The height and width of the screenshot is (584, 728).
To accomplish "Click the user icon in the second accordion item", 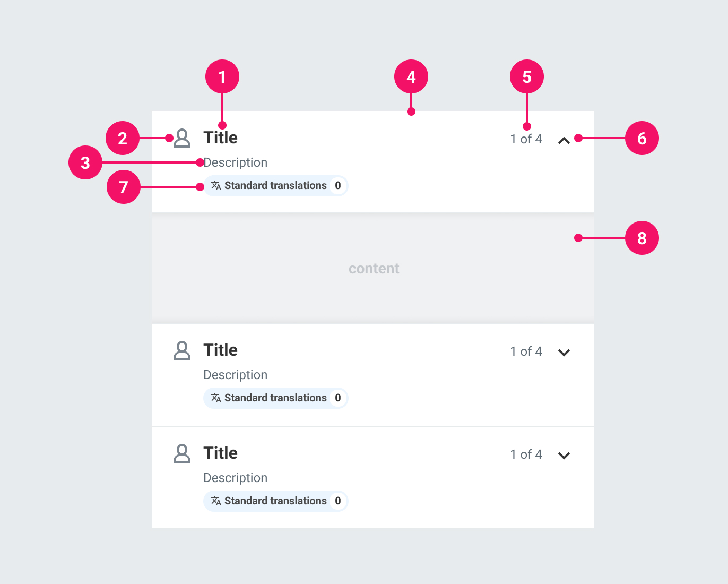I will (182, 350).
